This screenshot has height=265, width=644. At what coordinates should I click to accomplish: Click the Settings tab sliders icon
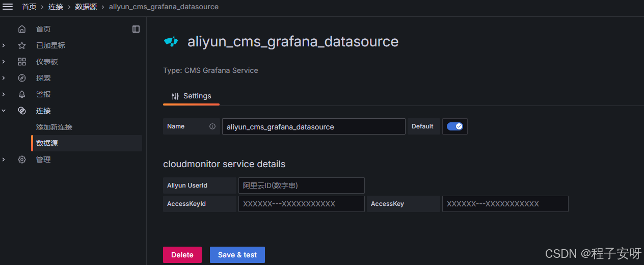[175, 96]
